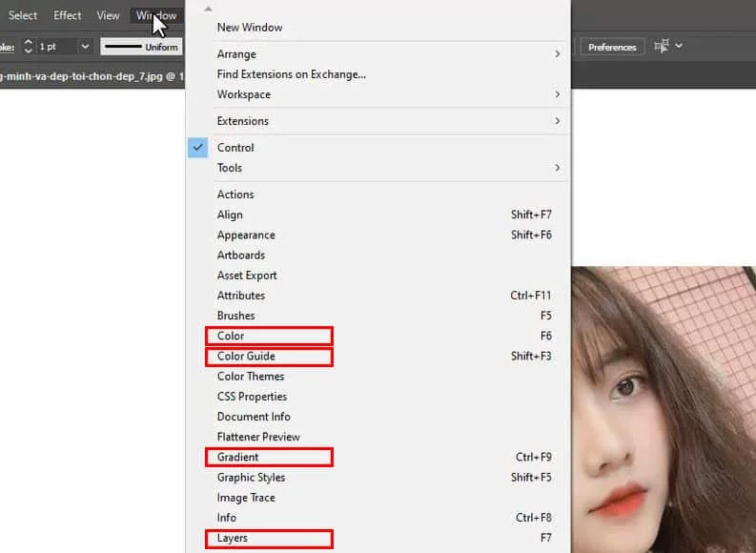Click the align-to icon beside Preferences
The width and height of the screenshot is (756, 553).
[661, 46]
